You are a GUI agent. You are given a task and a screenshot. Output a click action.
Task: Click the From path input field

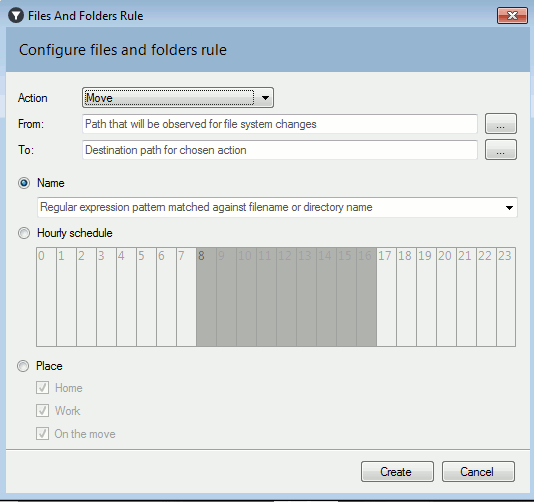(x=280, y=124)
